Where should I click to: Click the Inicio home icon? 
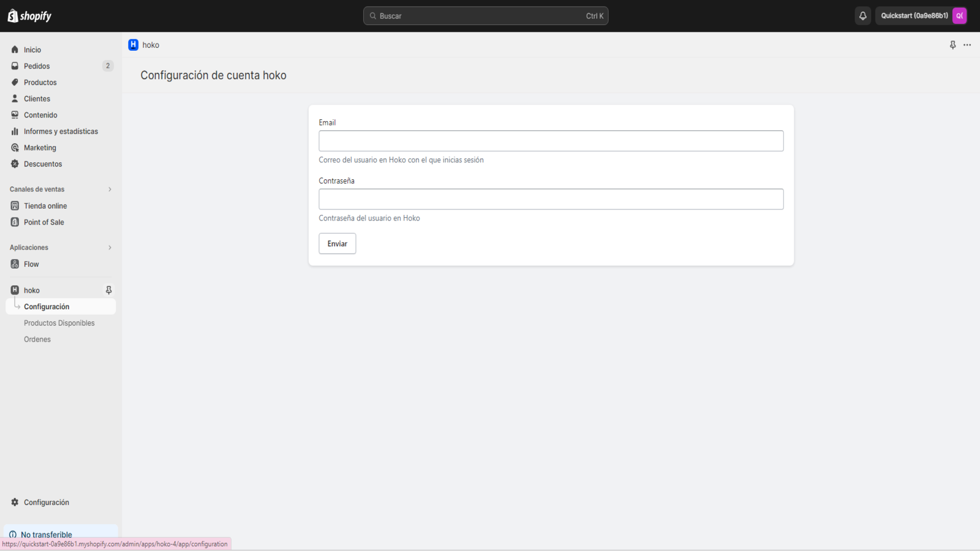point(15,50)
